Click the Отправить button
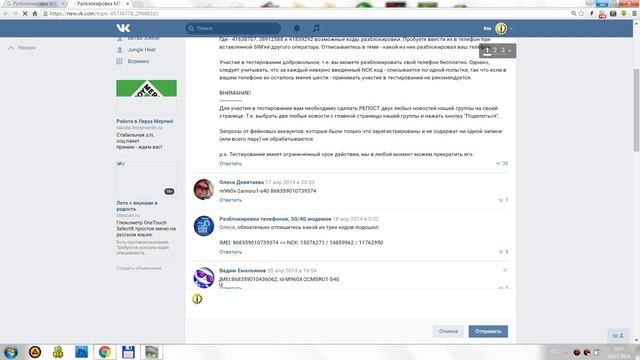This screenshot has height=360, width=640. coord(488,331)
